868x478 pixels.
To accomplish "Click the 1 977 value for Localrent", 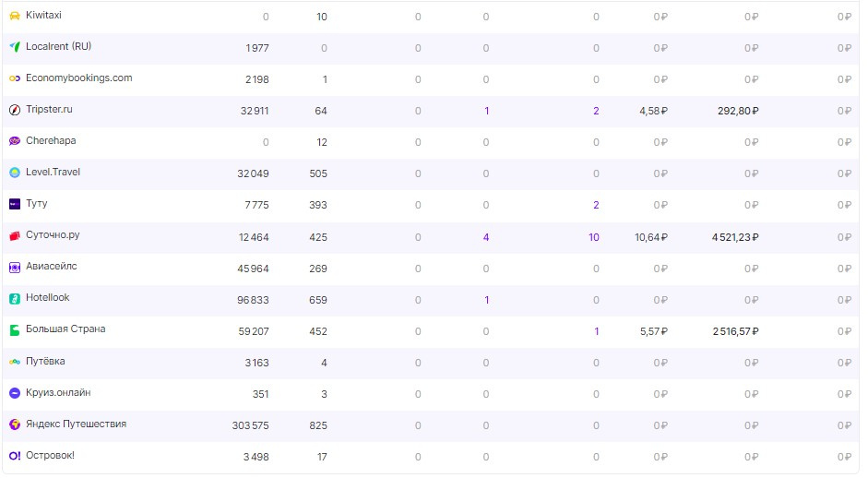I will pyautogui.click(x=257, y=48).
